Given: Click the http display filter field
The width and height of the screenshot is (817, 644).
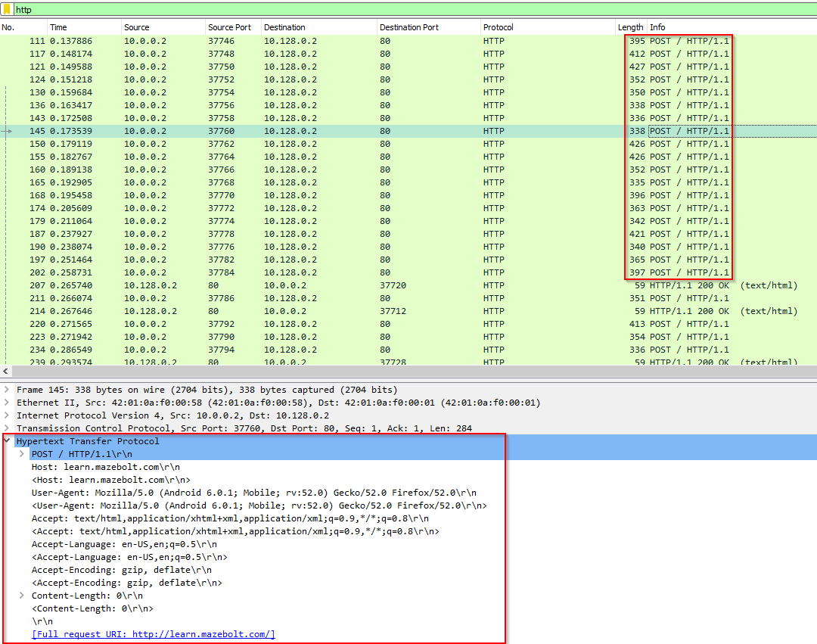Looking at the screenshot, I should point(408,10).
